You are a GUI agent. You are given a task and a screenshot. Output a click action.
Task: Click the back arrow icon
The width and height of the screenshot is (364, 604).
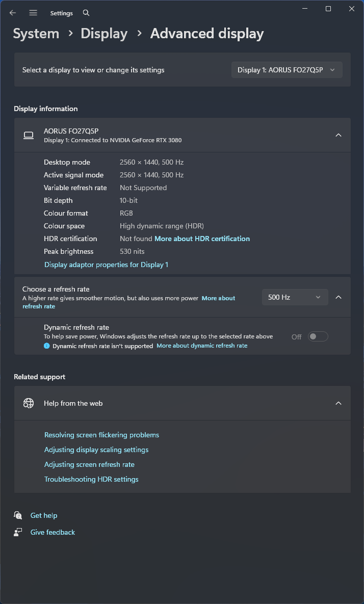[13, 13]
